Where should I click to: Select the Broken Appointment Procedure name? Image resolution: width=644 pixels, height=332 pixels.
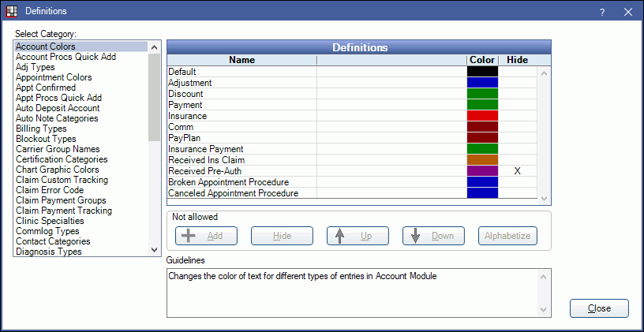pyautogui.click(x=228, y=182)
